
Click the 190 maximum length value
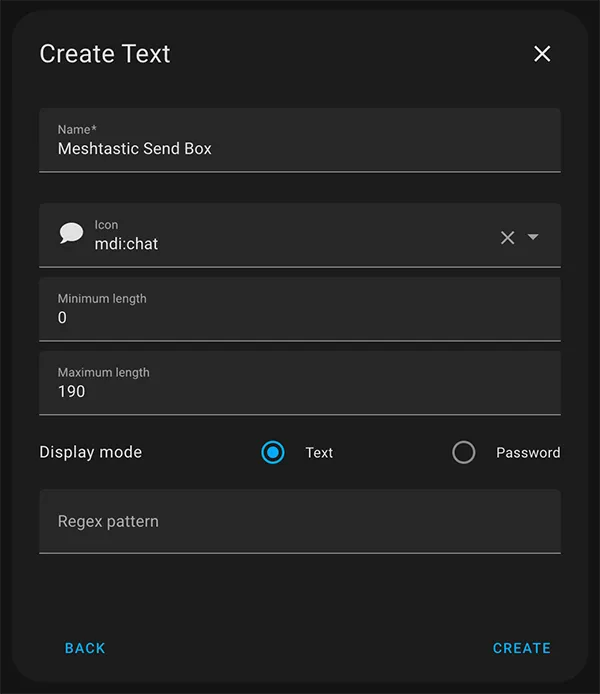click(x=71, y=391)
